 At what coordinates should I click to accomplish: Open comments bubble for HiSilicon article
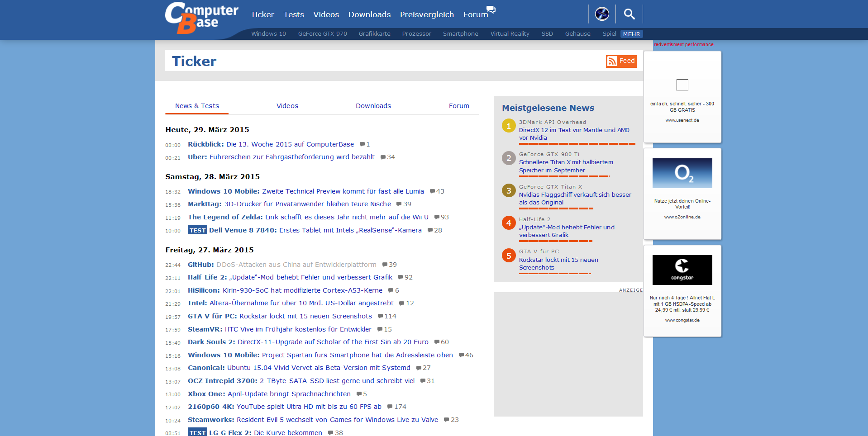tap(391, 291)
